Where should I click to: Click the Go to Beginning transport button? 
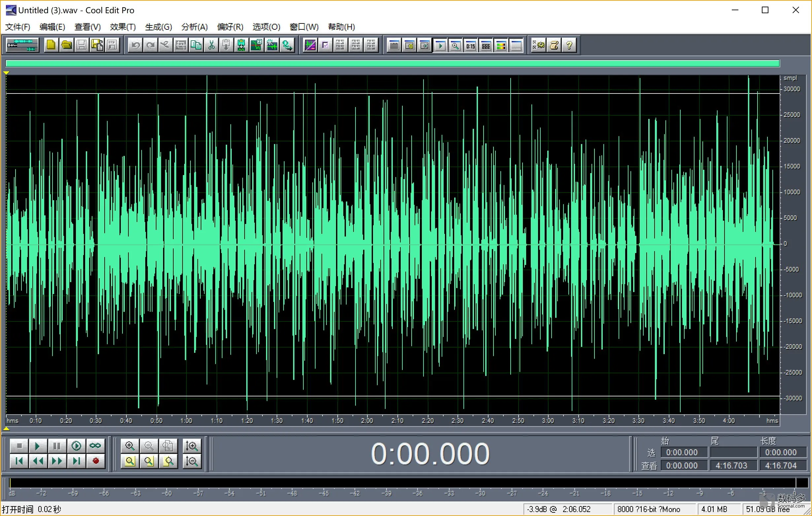(x=19, y=461)
